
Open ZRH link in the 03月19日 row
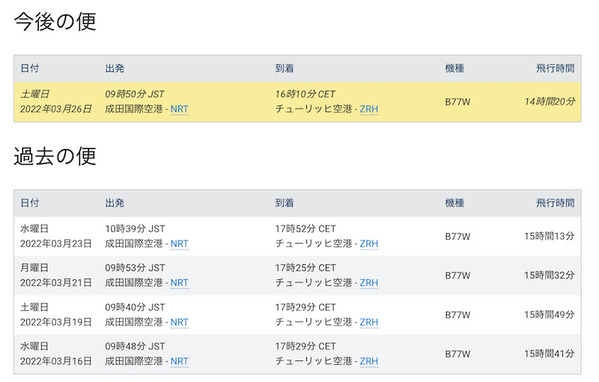369,322
